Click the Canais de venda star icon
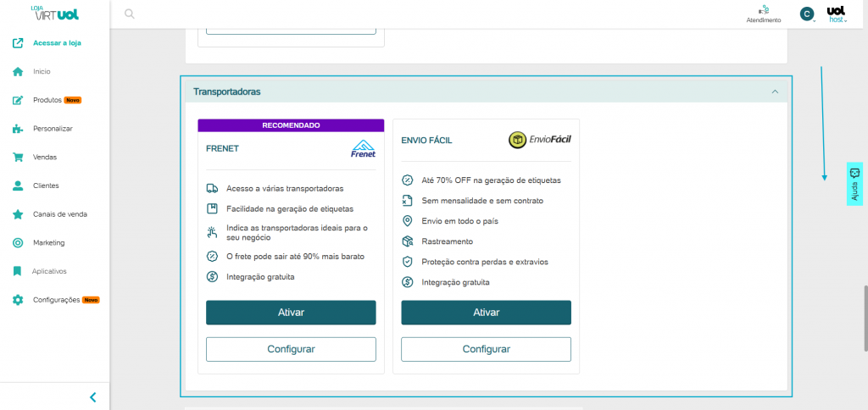868x410 pixels. click(x=18, y=214)
